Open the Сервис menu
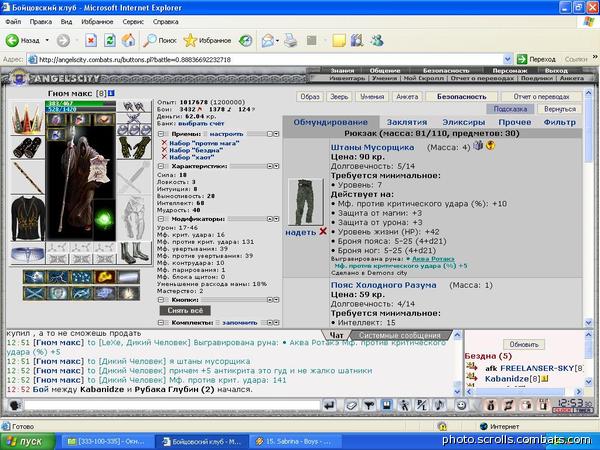600x450 pixels. point(133,22)
